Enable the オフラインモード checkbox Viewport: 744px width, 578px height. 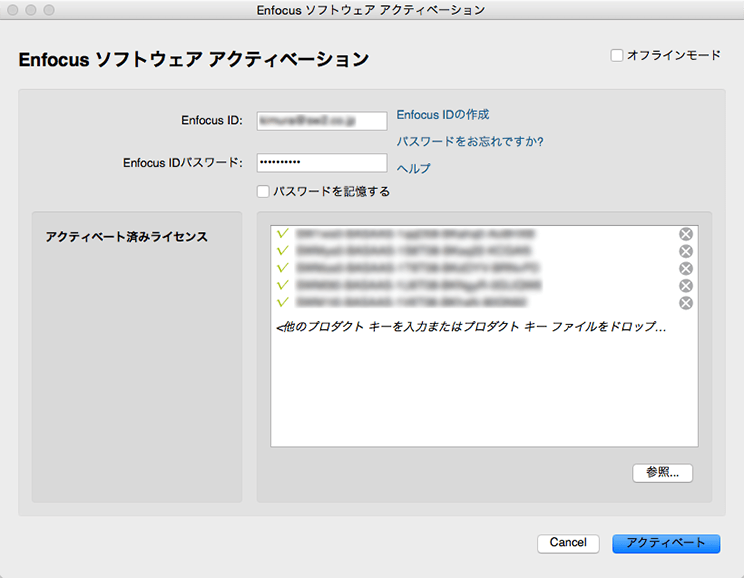click(x=616, y=56)
